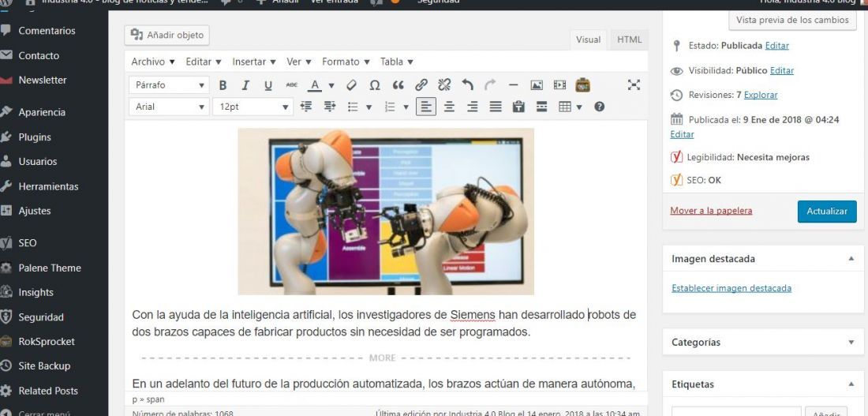Click Establecer imagen destacada link
Screen dimensions: 868x416
pos(731,288)
